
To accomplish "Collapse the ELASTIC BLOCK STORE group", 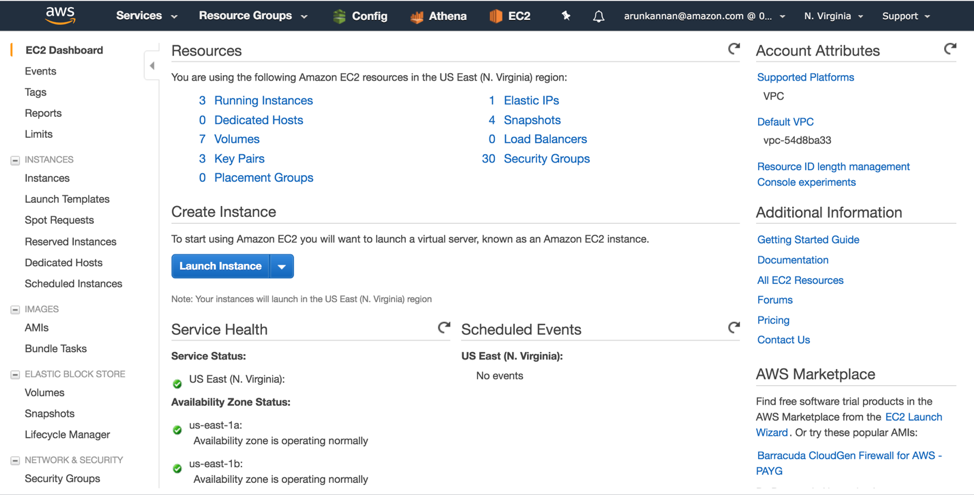I will click(15, 375).
